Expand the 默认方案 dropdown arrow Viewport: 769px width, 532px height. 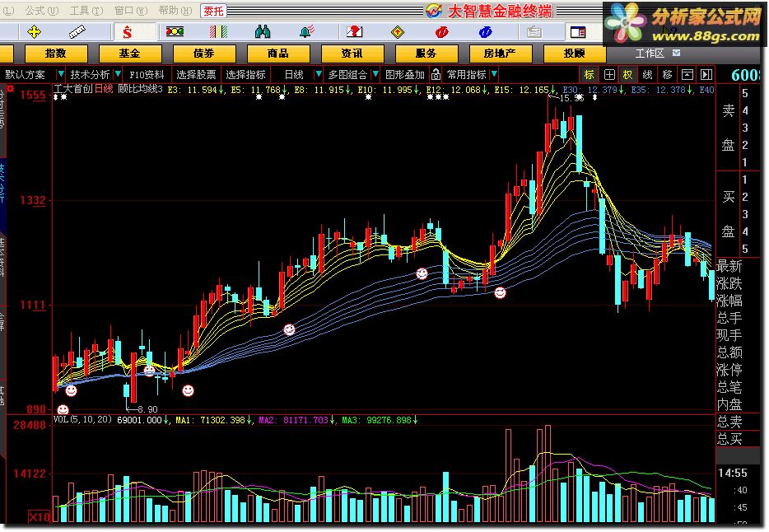[x=61, y=74]
